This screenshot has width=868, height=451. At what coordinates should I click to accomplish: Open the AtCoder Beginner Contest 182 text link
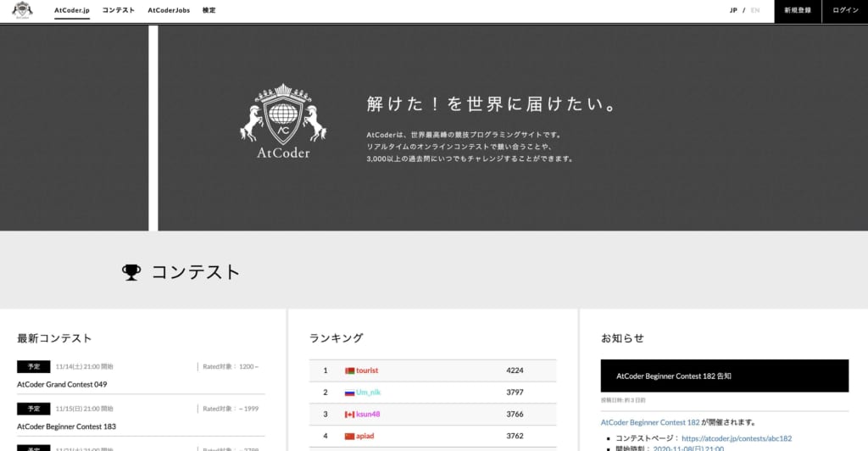point(650,422)
